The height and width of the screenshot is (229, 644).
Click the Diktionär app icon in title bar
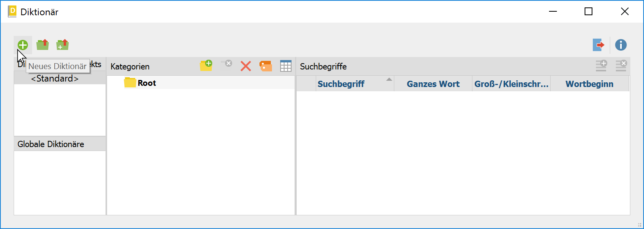12,11
